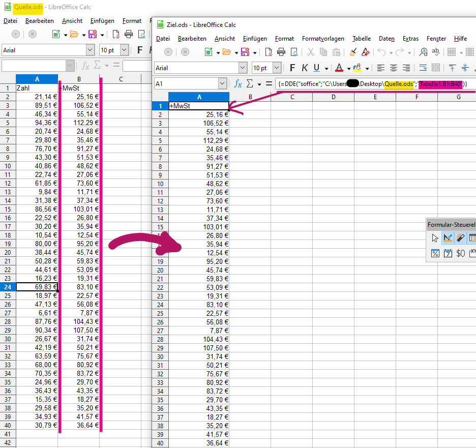Toggle Bold (F) in Ziel.ods toolbar
Viewport: 476px width, 448px height.
[292, 68]
